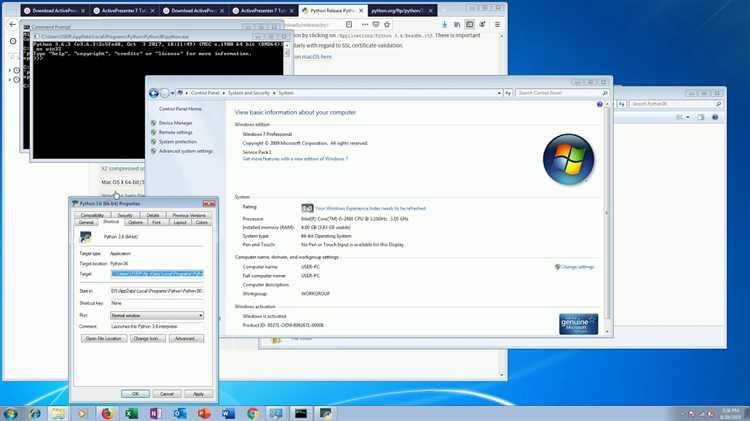This screenshot has height=421, width=750.
Task: Click Open File Location button
Action: (x=104, y=338)
